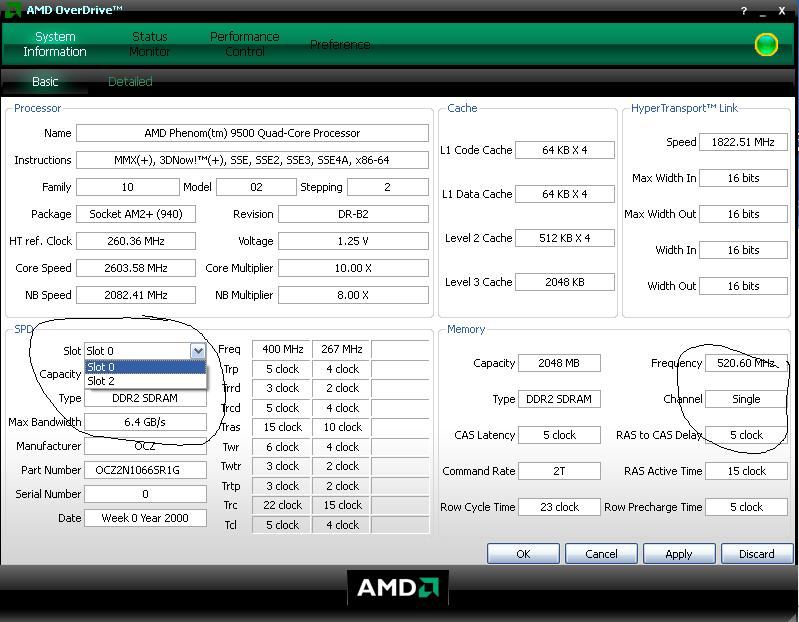Screen dimensions: 799x622
Task: Click HyperTransport Speed 1822.51 MHz
Action: click(743, 142)
